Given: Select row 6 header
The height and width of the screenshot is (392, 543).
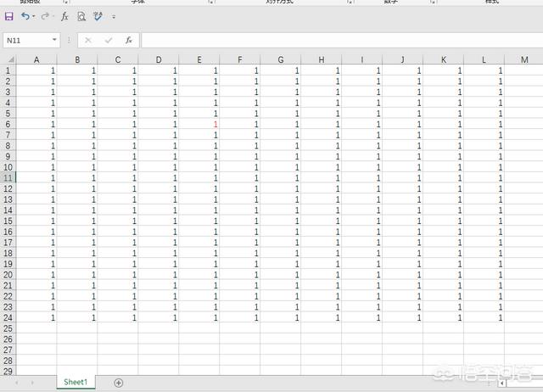Looking at the screenshot, I should [8, 125].
